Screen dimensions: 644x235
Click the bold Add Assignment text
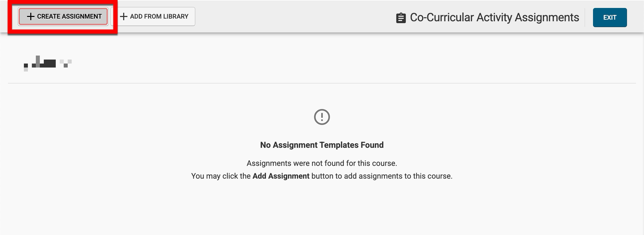[281, 176]
